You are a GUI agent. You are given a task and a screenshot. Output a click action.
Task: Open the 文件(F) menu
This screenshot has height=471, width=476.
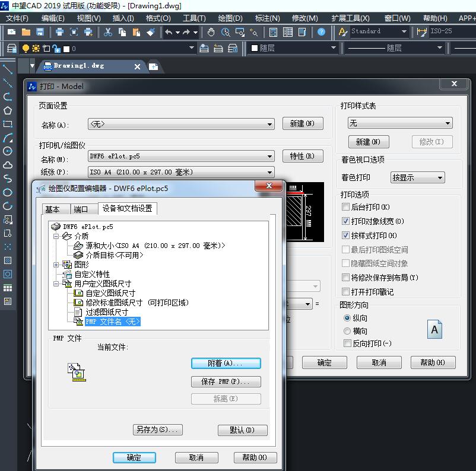(x=17, y=18)
